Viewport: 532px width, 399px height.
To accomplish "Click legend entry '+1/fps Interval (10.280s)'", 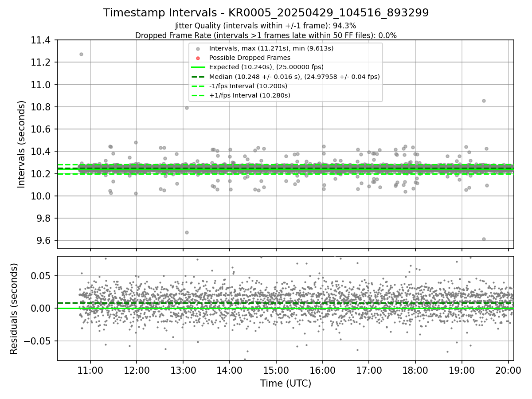I will point(250,95).
